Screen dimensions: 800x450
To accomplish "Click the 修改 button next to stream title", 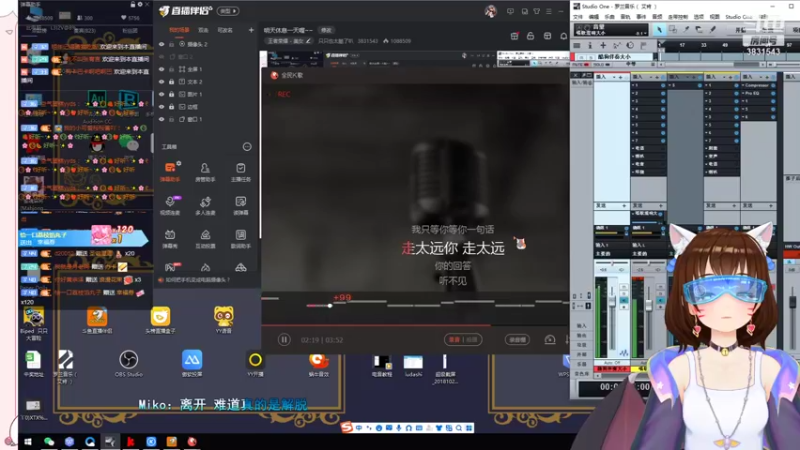I will click(326, 30).
